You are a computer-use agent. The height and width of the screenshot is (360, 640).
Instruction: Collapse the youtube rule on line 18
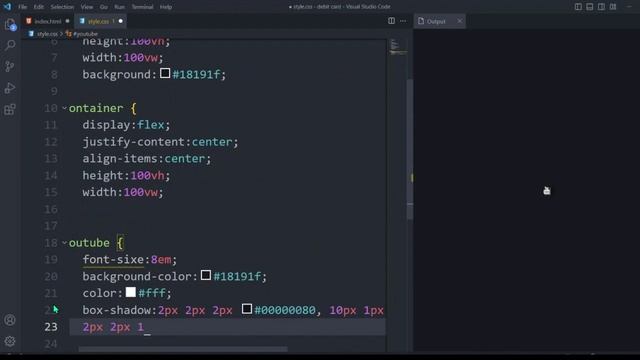(x=64, y=243)
